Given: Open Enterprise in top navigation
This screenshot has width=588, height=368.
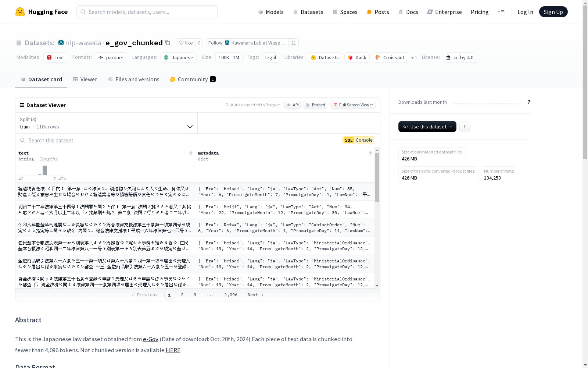Looking at the screenshot, I should click(x=444, y=12).
